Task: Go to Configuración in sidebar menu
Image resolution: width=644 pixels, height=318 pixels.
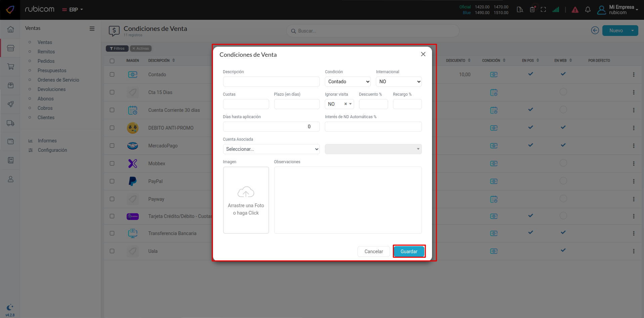Action: coord(52,150)
